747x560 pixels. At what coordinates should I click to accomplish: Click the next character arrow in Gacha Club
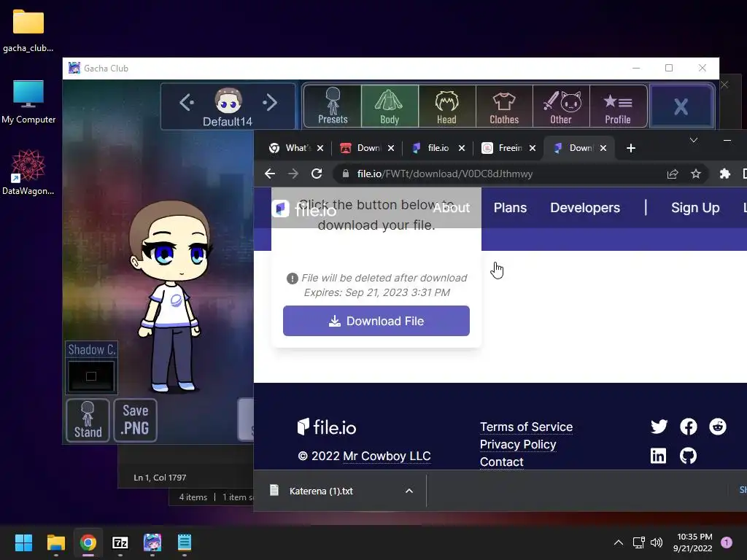[x=270, y=102]
